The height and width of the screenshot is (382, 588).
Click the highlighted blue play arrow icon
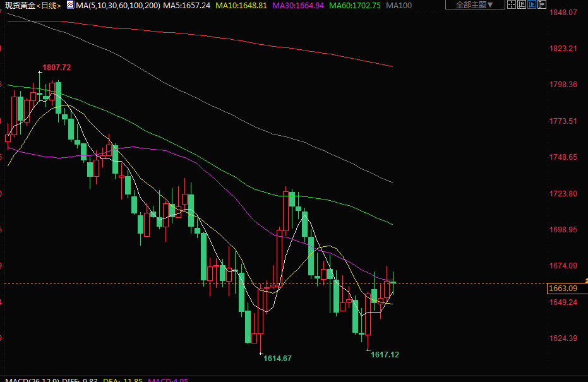532,4
